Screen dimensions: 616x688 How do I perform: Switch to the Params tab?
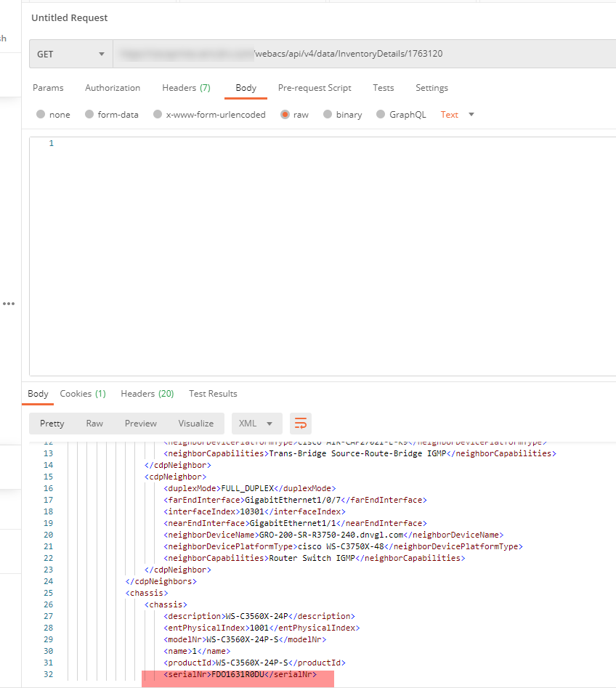[x=47, y=87]
